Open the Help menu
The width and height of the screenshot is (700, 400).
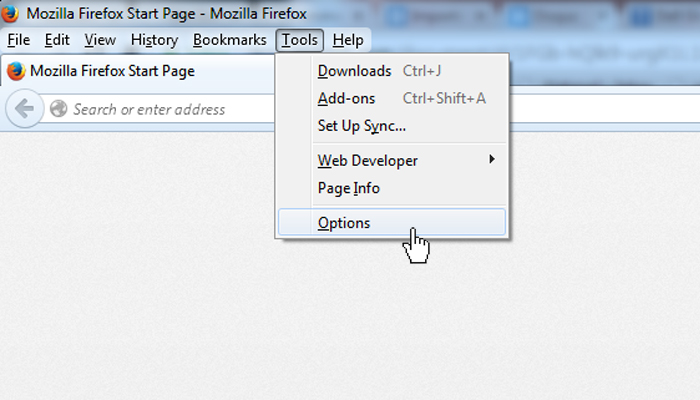point(348,40)
